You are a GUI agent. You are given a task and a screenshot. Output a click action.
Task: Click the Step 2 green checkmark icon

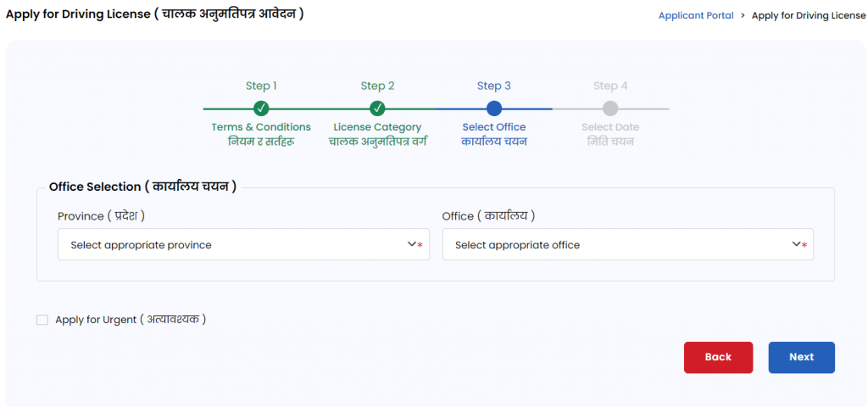click(378, 109)
